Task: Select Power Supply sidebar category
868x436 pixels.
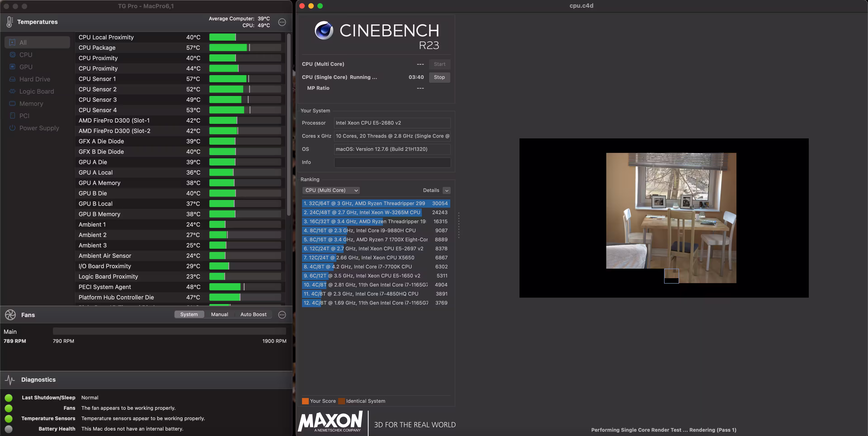Action: (39, 128)
